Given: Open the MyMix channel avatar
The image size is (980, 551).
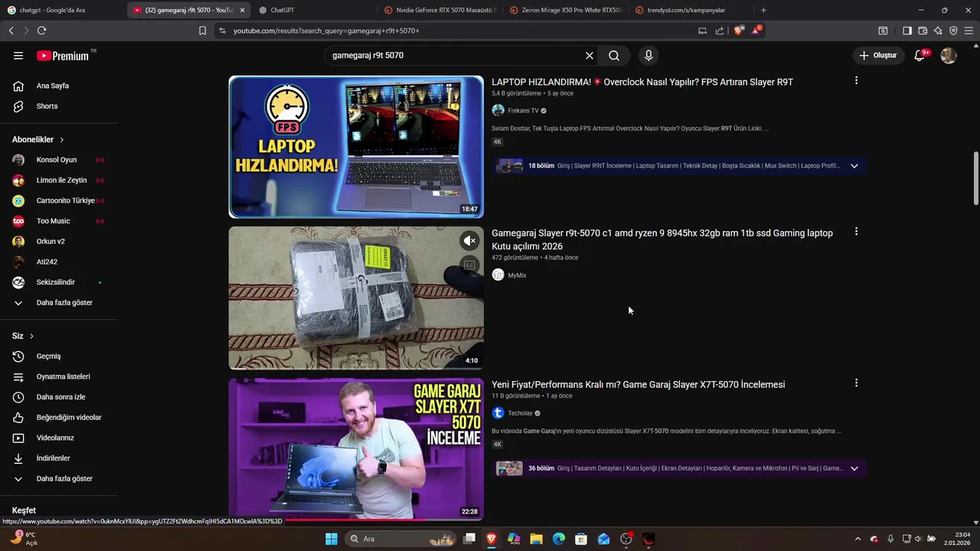Looking at the screenshot, I should (498, 275).
